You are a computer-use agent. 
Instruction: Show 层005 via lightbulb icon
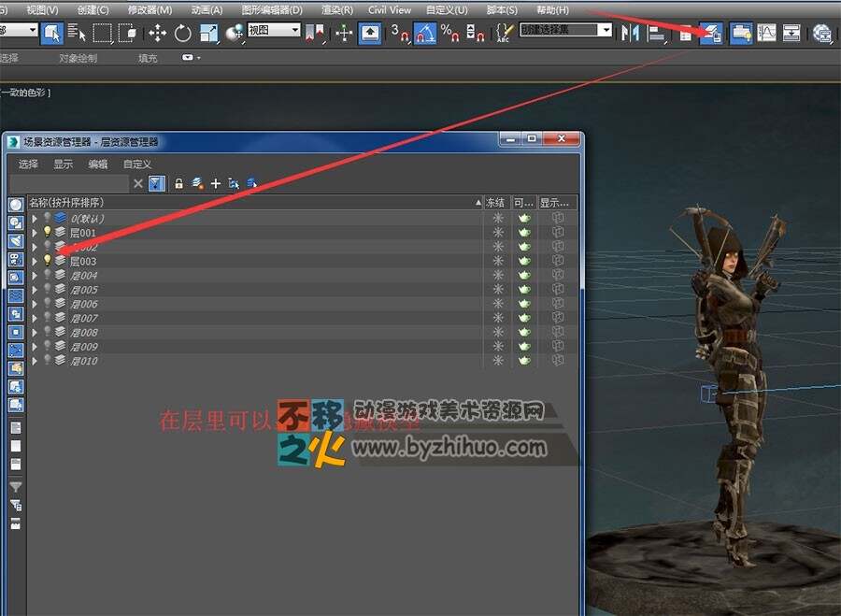pos(48,289)
